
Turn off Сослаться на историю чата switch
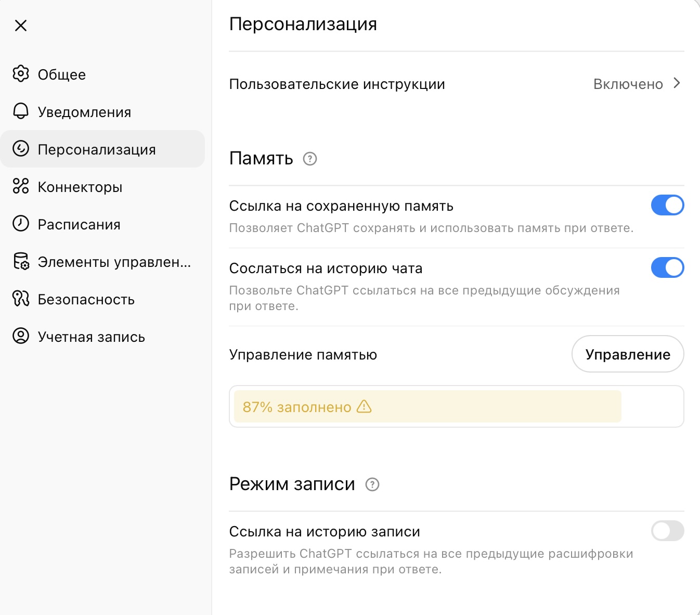[x=667, y=267]
